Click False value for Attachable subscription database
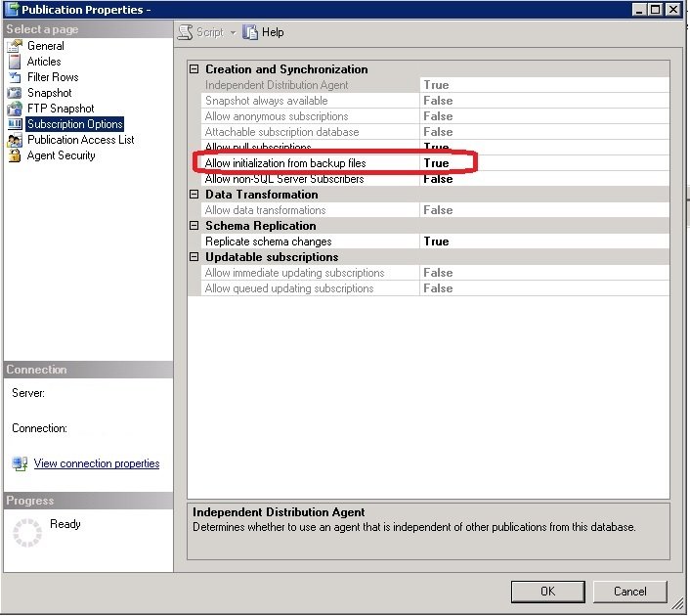The image size is (690, 616). (438, 132)
